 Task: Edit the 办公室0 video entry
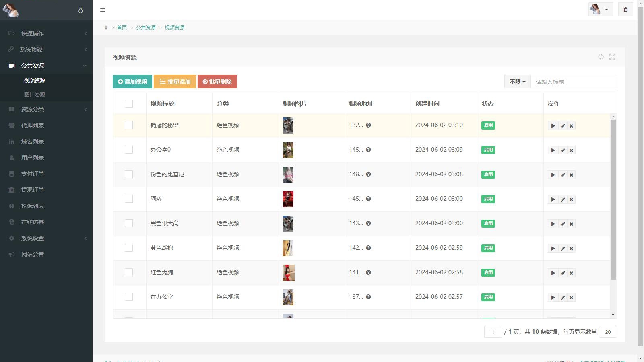pyautogui.click(x=563, y=150)
